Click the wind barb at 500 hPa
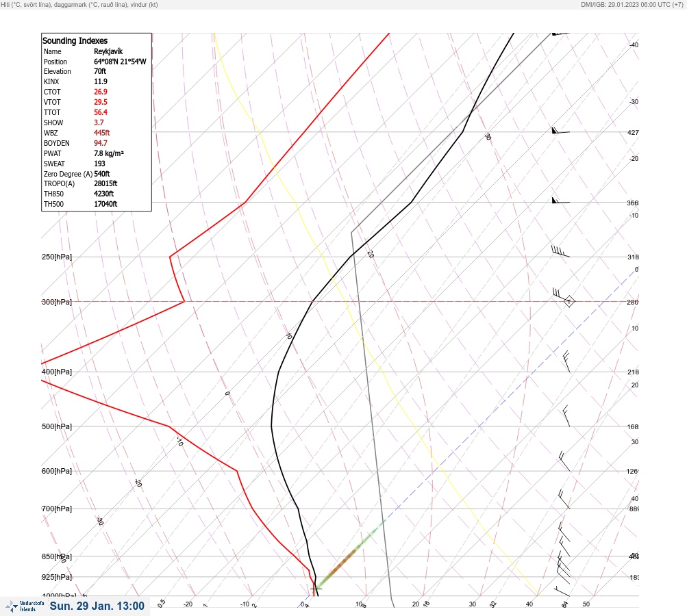This screenshot has width=687, height=616. coord(566,416)
